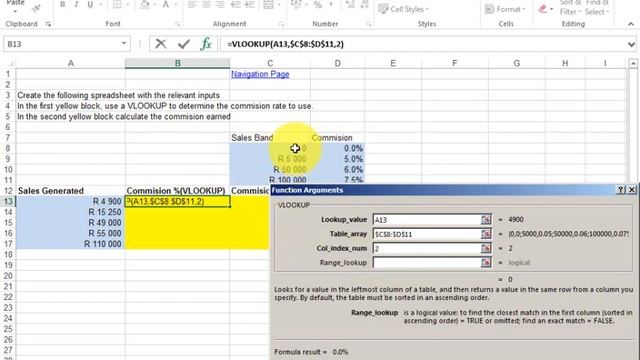The image size is (640, 360).
Task: Select the 6.0% commission cell
Action: click(x=338, y=169)
